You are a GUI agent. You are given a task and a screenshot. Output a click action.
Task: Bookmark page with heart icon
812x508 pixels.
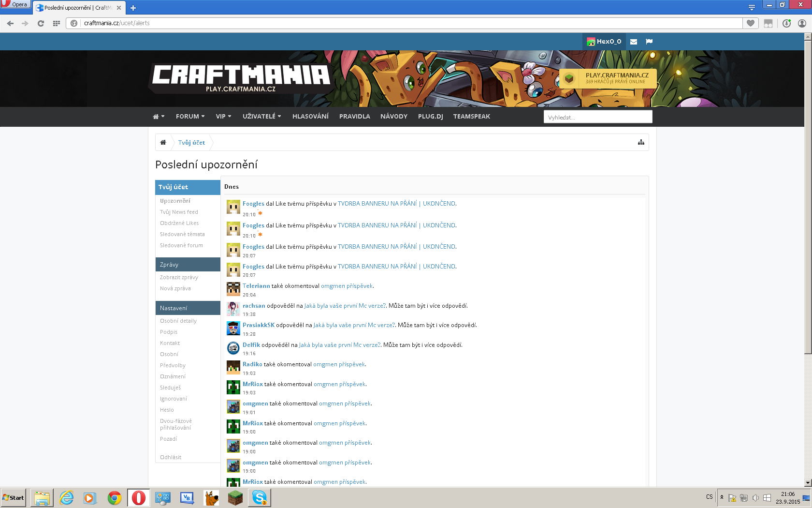pos(751,23)
